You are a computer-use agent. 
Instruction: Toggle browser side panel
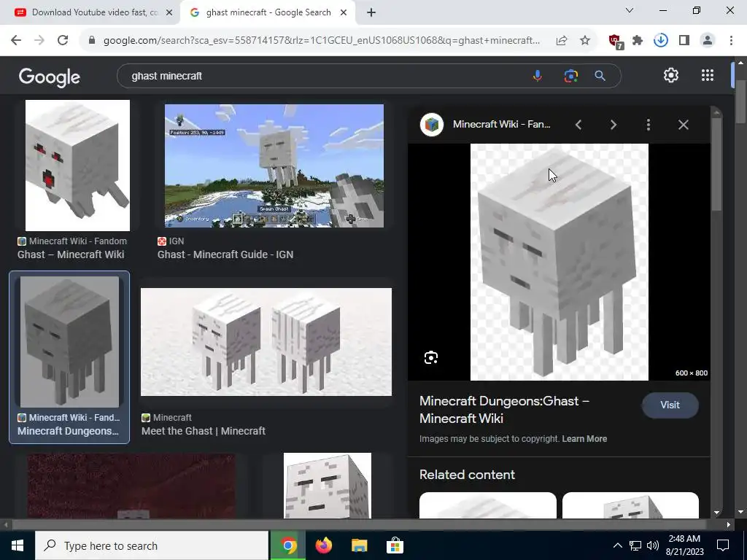(x=684, y=41)
